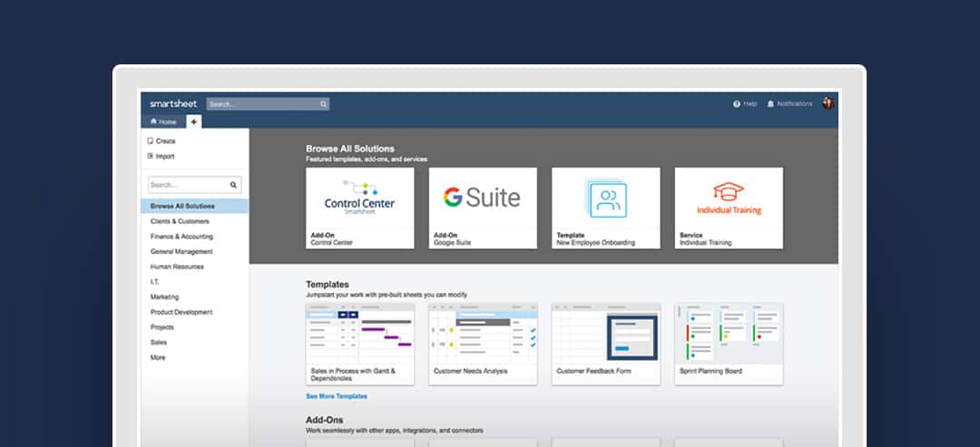Open the Control Center add-on card
This screenshot has height=447, width=980.
tap(360, 208)
